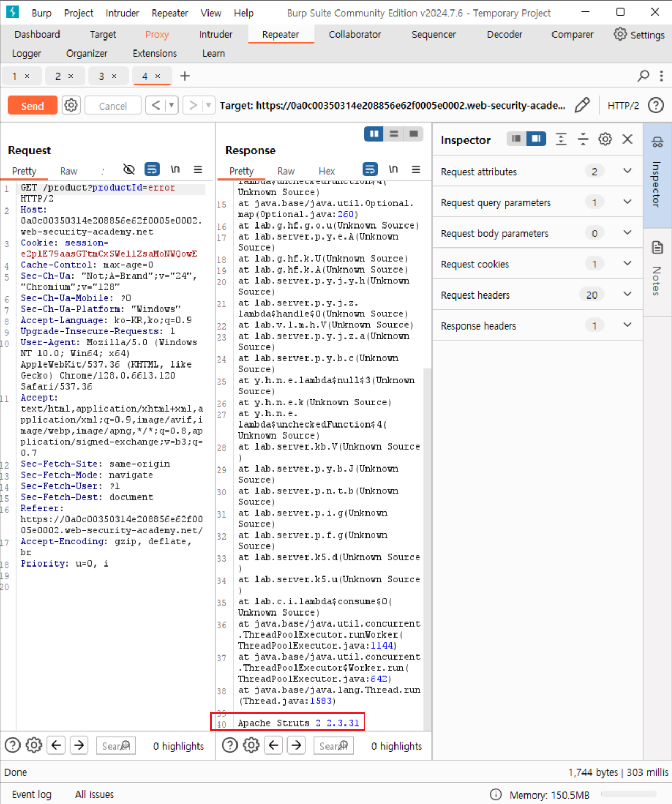Switch Request view to Raw
672x804 pixels.
(68, 171)
